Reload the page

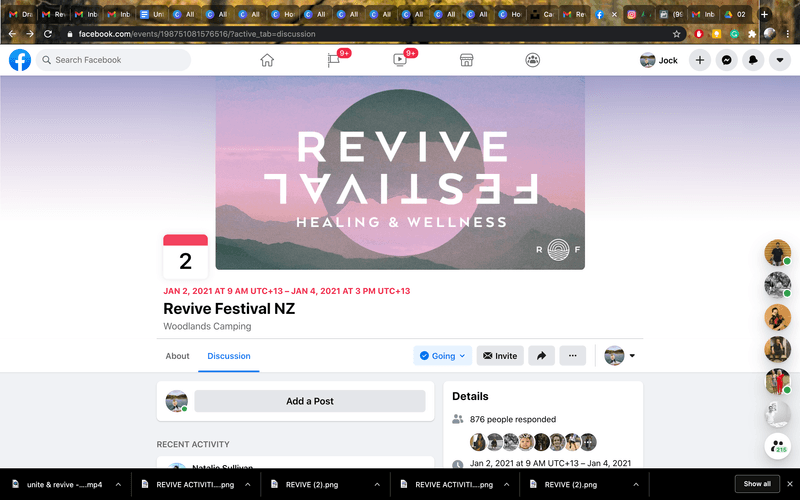pos(48,34)
